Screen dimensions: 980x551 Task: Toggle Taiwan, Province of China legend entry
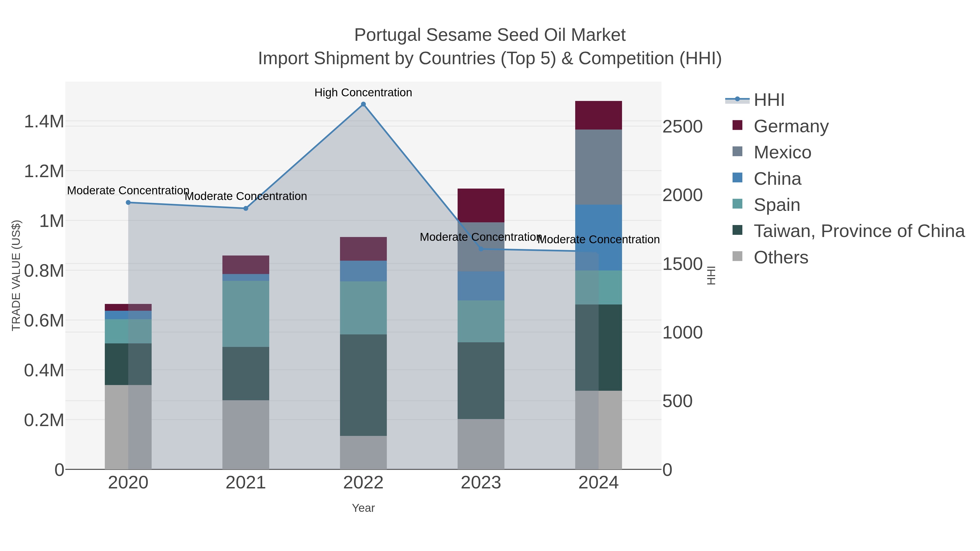[x=849, y=231]
